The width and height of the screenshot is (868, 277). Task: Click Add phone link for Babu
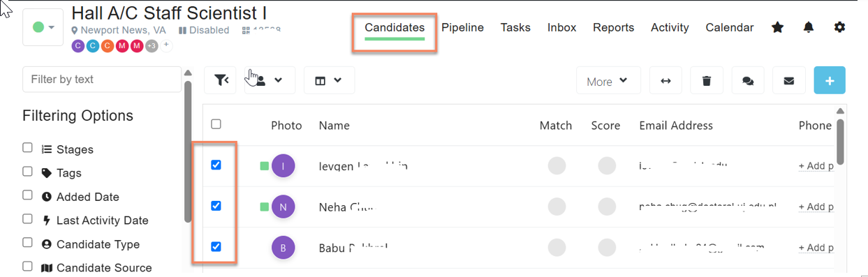coord(816,248)
